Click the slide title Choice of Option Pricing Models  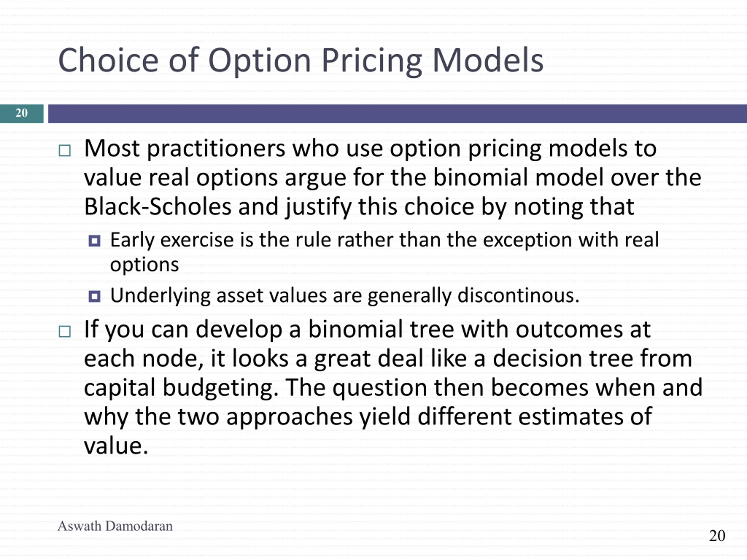click(x=301, y=61)
